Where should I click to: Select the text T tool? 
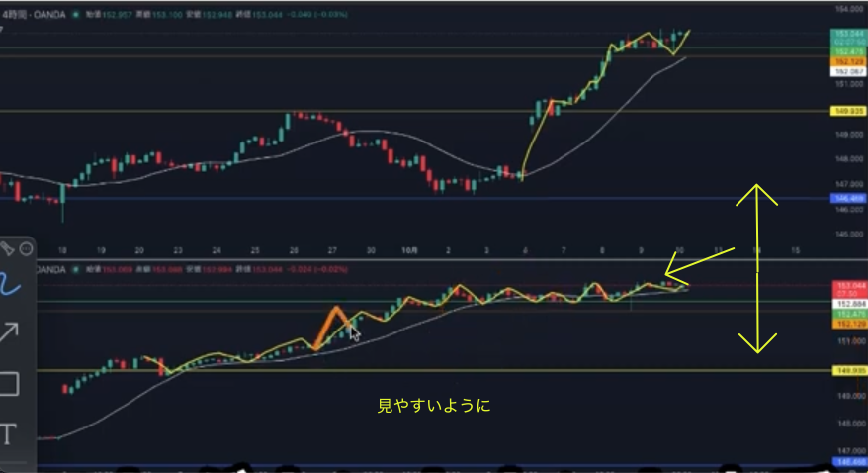9,433
